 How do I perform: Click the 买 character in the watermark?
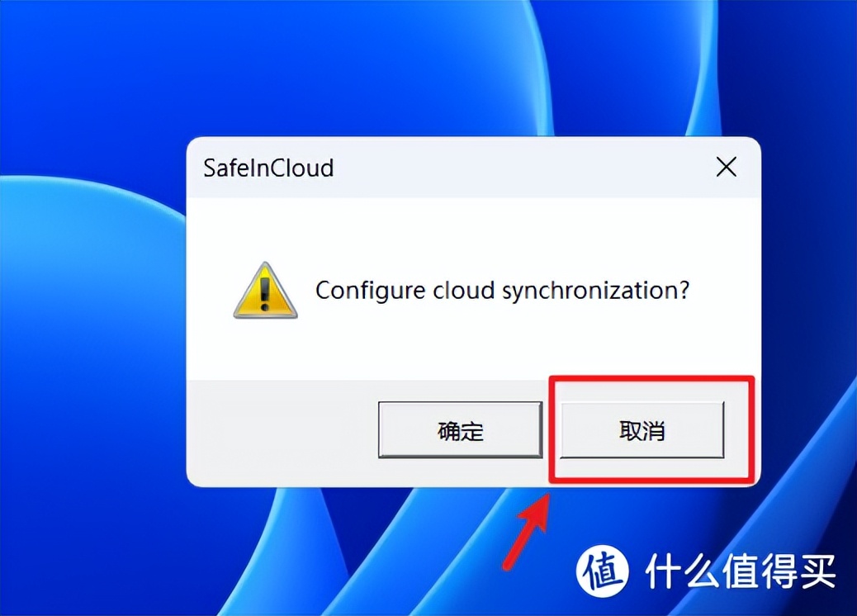[x=817, y=571]
